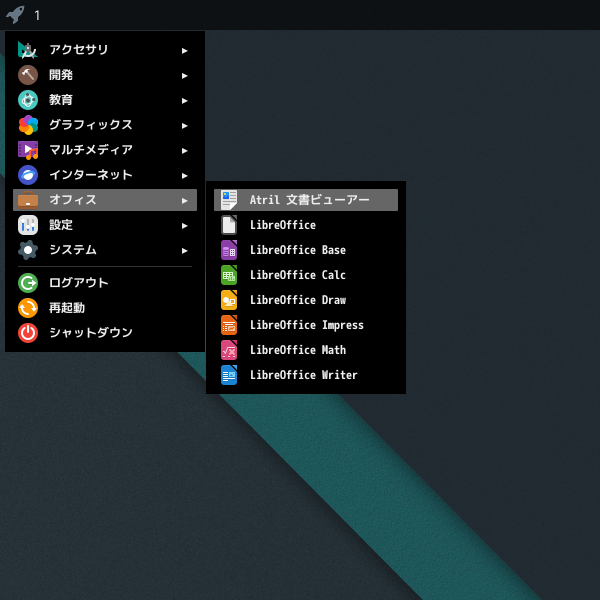This screenshot has width=600, height=600.
Task: Click the orange 再起動 icon
Action: (x=28, y=308)
